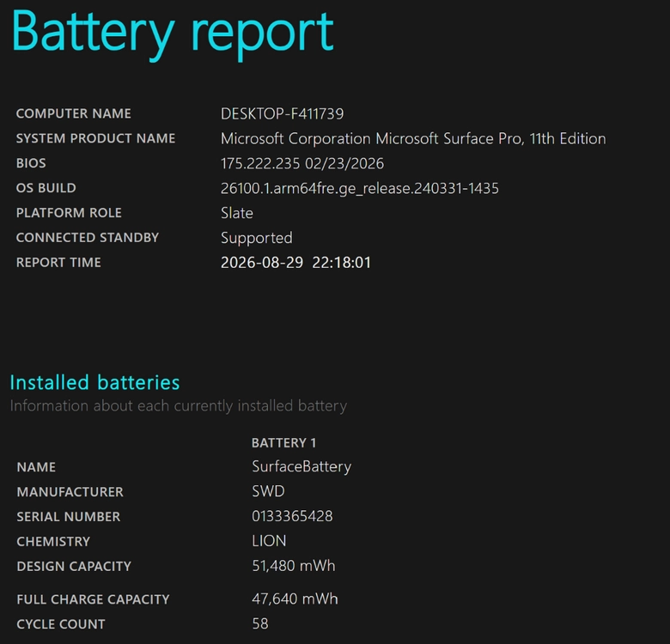Select report time 2026-08-29 22:18:01

pyautogui.click(x=295, y=262)
